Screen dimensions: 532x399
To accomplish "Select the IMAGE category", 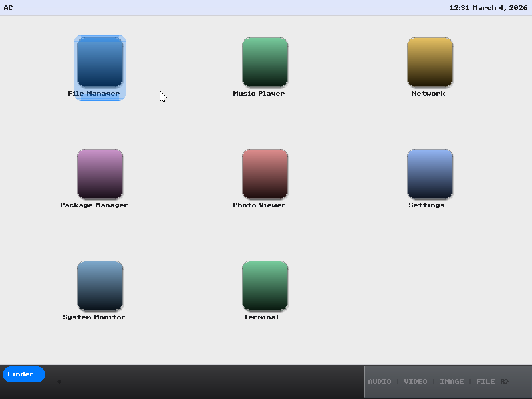I will 452,381.
